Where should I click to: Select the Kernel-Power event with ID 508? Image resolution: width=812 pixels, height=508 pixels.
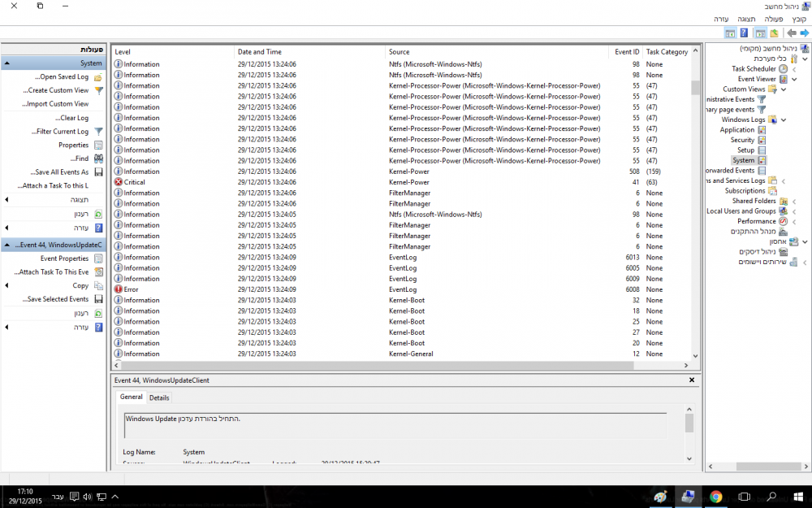tap(402, 172)
